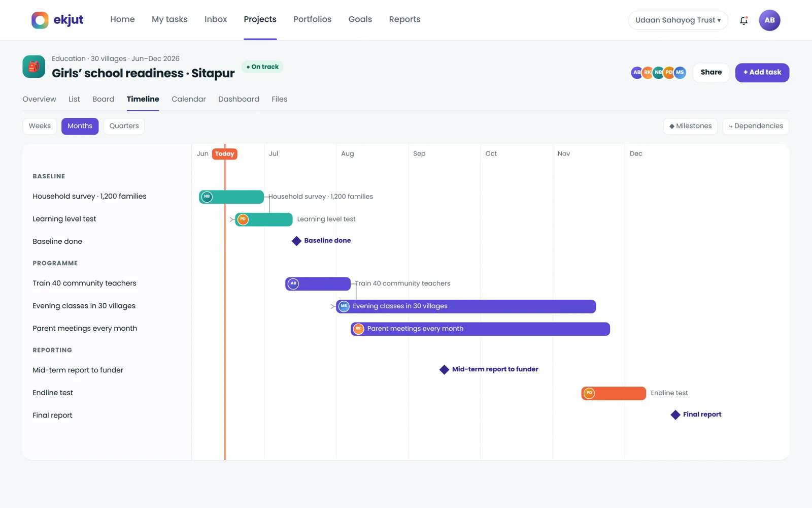The width and height of the screenshot is (812, 508).
Task: Go to My tasks
Action: click(x=170, y=19)
